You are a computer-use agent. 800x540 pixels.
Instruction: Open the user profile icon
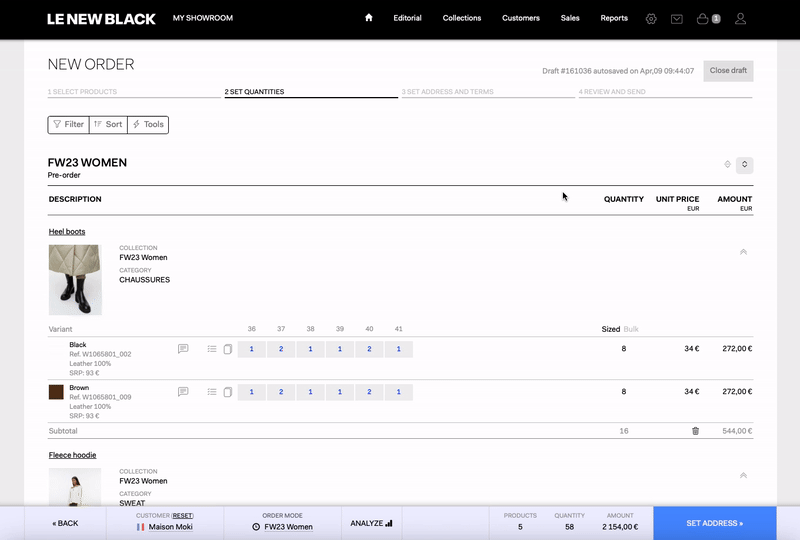pyautogui.click(x=740, y=19)
